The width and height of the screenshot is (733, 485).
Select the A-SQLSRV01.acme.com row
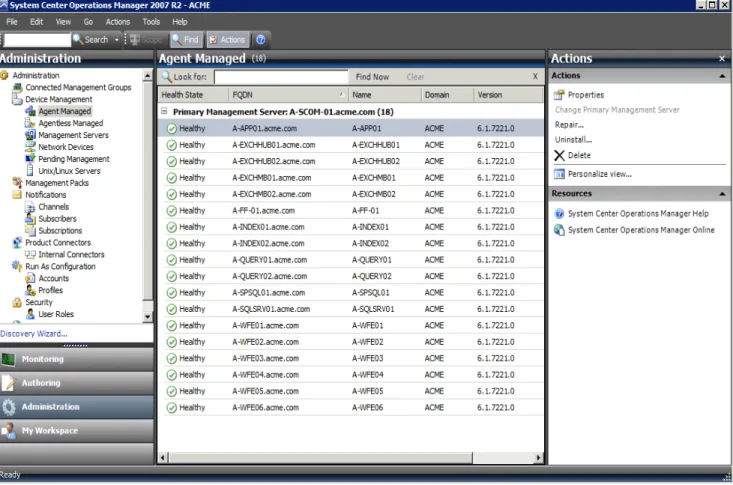point(351,309)
